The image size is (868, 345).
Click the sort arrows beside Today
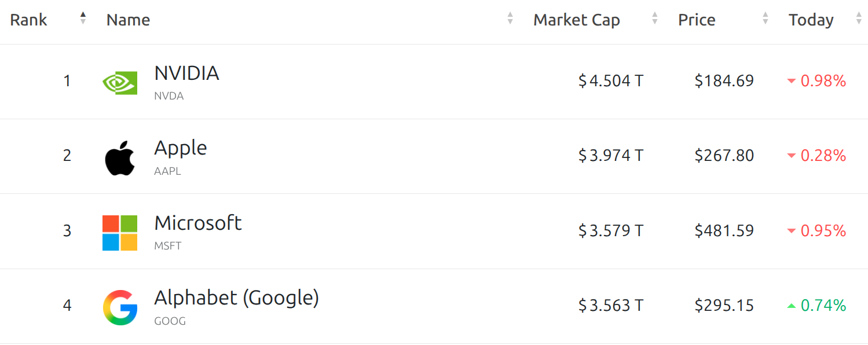coord(859,19)
